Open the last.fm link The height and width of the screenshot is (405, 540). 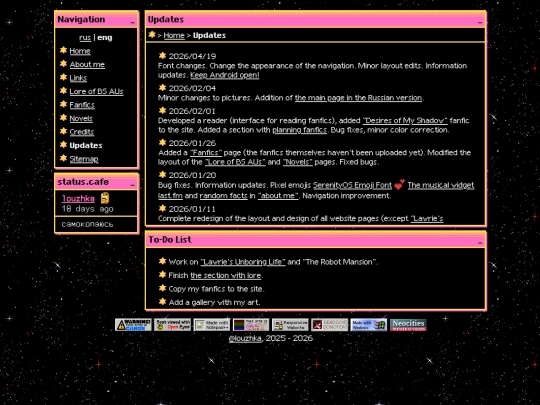point(170,196)
